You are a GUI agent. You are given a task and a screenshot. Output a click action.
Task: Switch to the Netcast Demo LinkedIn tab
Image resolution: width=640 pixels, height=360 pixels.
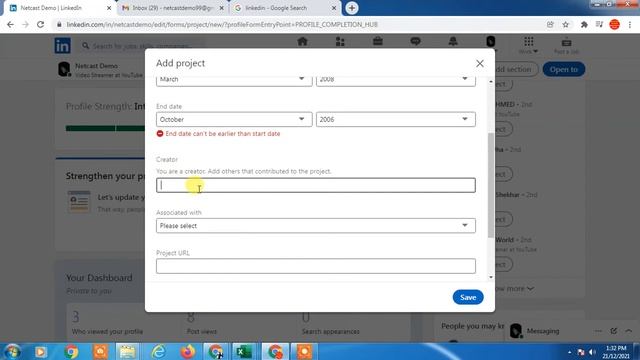coord(58,8)
